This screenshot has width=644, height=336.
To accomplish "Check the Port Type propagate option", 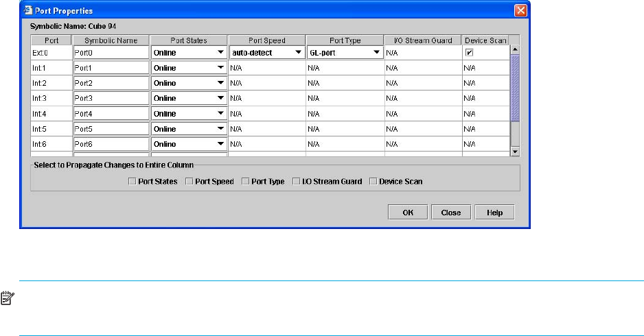I will coord(246,182).
